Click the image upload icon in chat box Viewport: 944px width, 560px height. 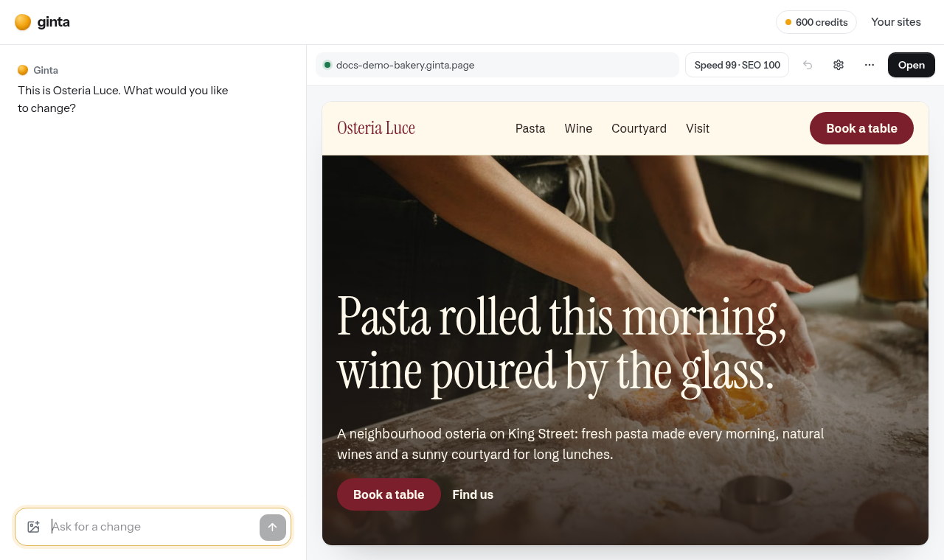pos(33,527)
